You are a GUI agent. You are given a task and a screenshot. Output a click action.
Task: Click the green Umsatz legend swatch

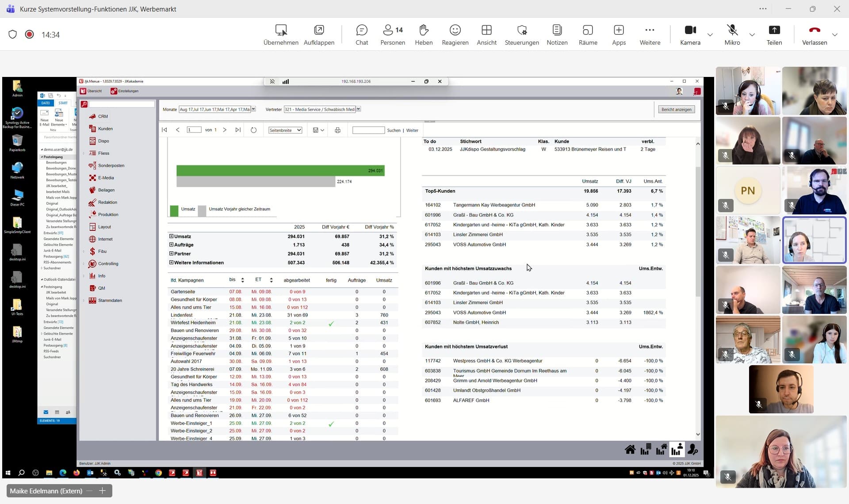tap(174, 210)
